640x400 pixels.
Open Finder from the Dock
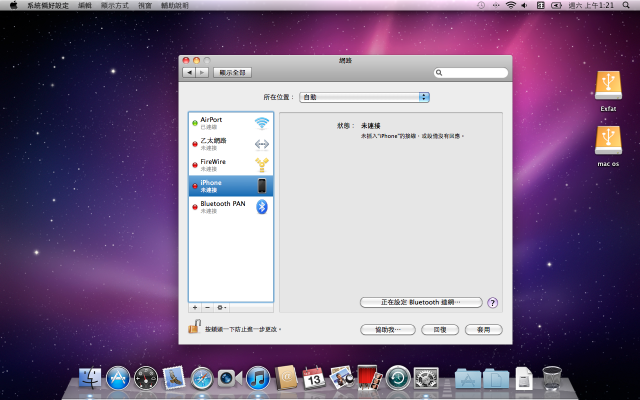(x=90, y=378)
